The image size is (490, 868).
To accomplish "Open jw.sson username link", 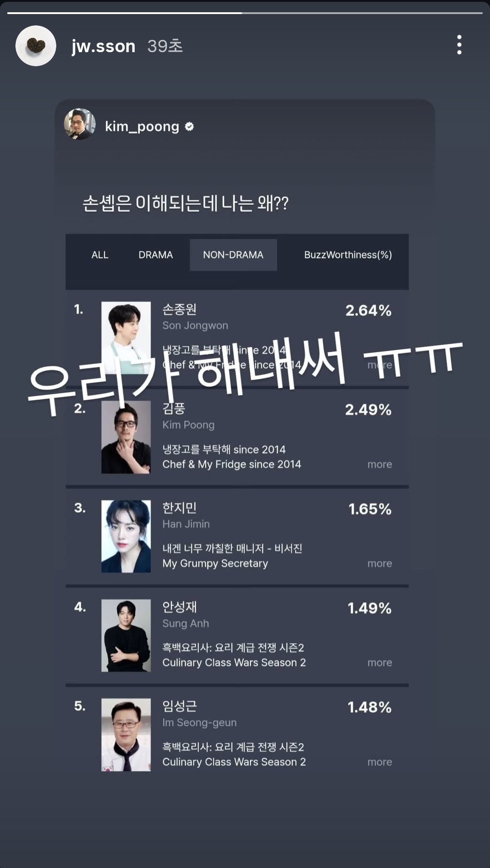I will [103, 46].
